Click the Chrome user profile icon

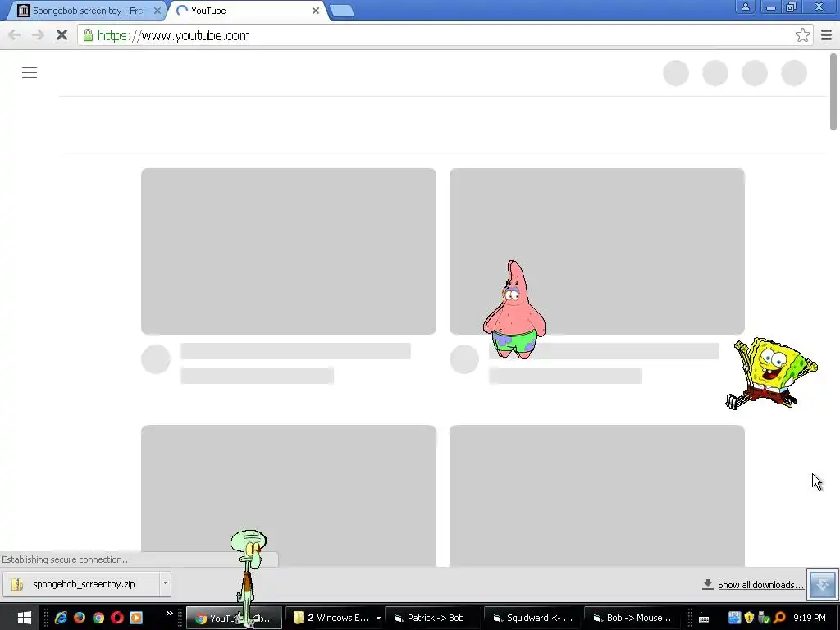pos(745,7)
